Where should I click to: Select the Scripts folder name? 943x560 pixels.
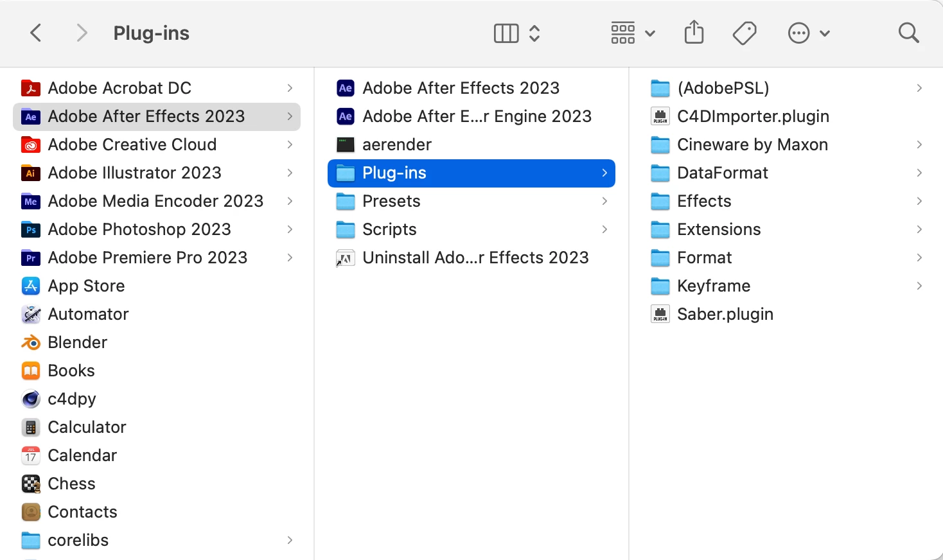click(x=389, y=229)
